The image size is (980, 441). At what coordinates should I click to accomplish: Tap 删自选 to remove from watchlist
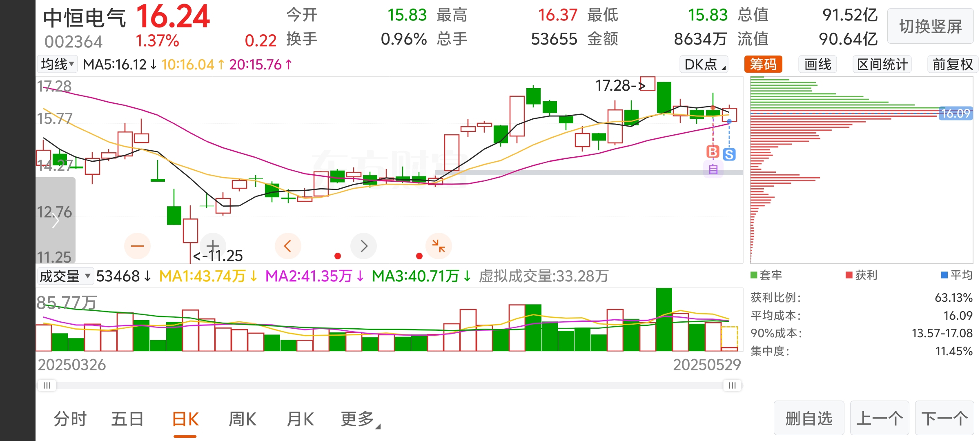point(809,419)
